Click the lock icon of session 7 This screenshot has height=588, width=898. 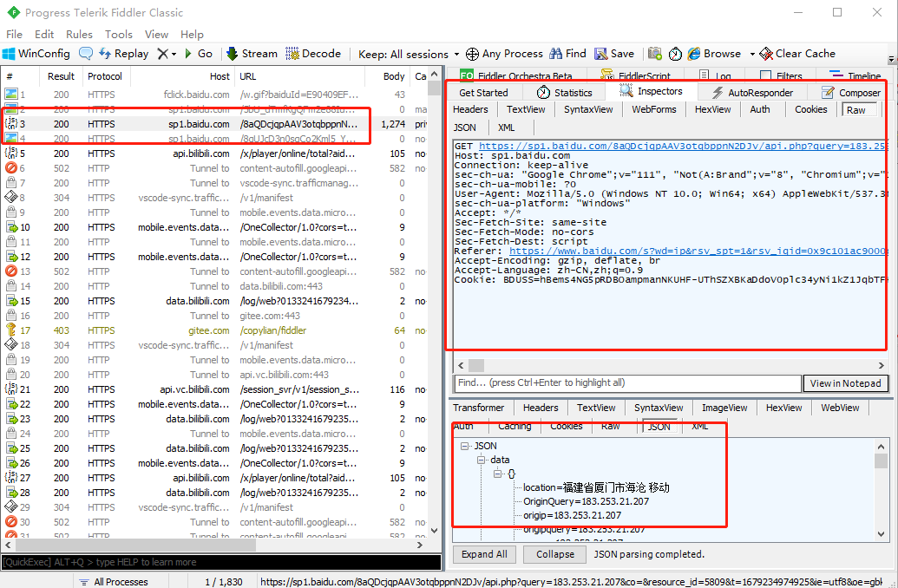[10, 183]
